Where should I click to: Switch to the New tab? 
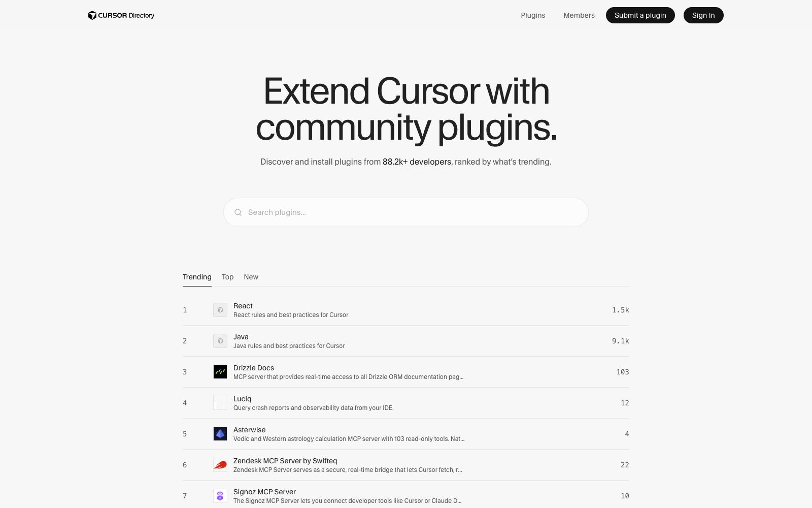coord(251,277)
